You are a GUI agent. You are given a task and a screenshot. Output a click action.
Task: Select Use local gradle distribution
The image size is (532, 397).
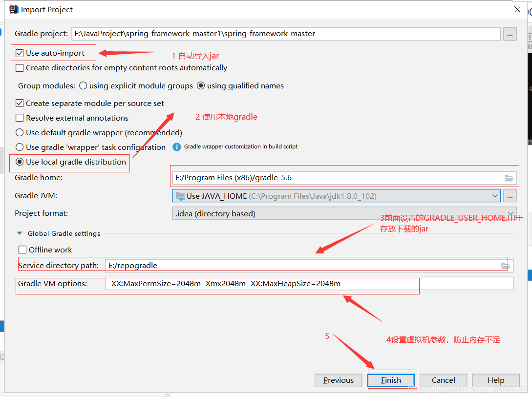pos(20,162)
